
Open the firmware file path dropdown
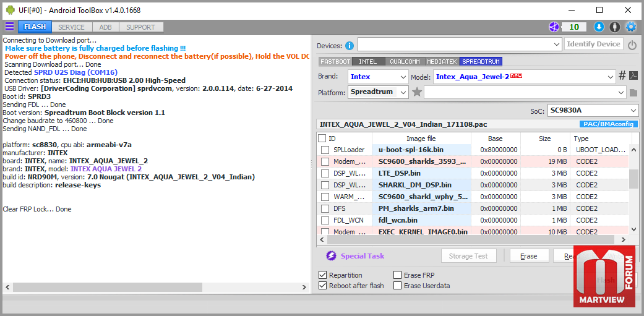click(x=525, y=93)
